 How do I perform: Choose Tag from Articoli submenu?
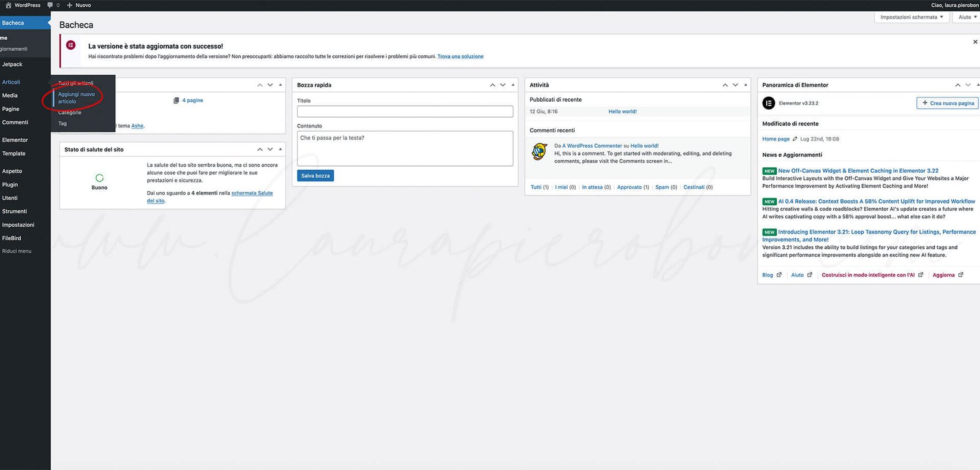pos(62,124)
